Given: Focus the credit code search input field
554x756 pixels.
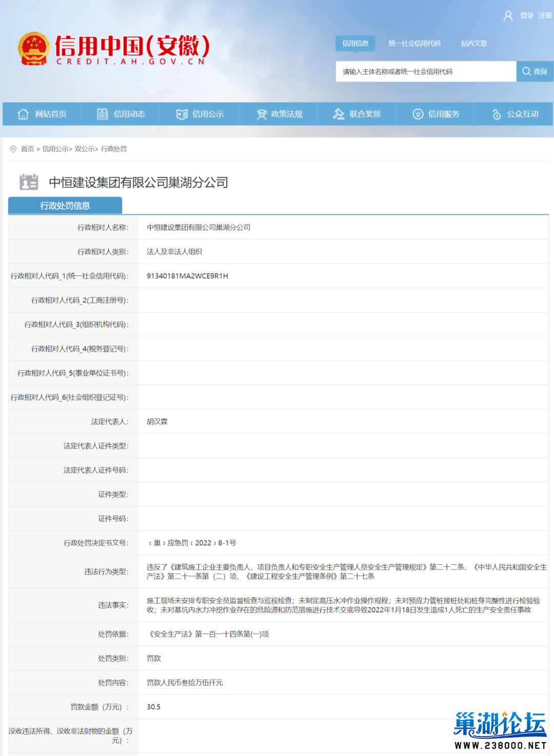Looking at the screenshot, I should (426, 71).
